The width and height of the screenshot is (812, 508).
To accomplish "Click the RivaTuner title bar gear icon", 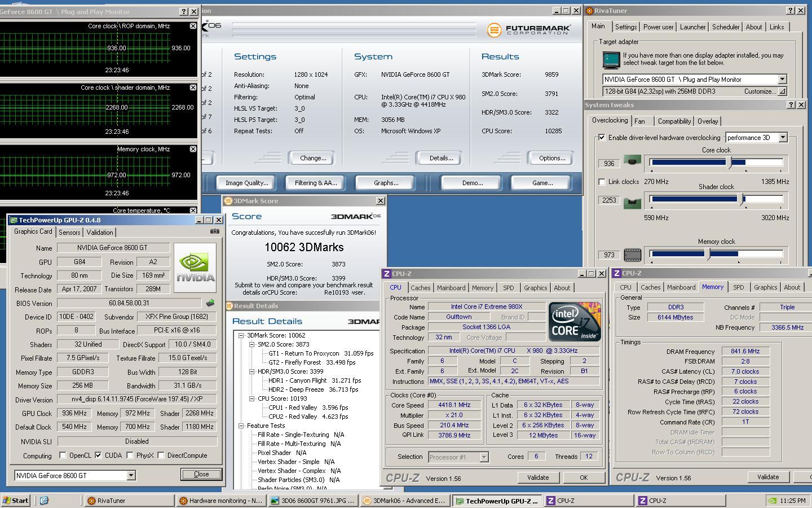I will point(589,11).
